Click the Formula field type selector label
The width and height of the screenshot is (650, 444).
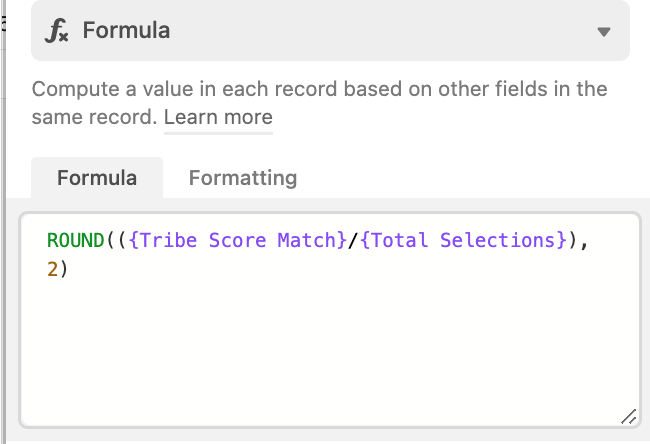point(126,30)
